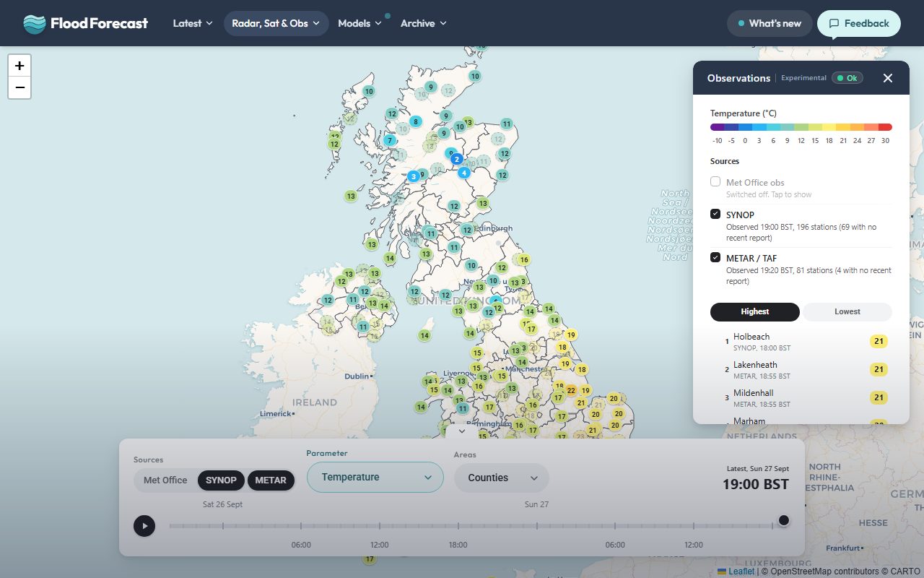Click the station marker showing 7
This screenshot has height=578, width=924.
coord(390,140)
